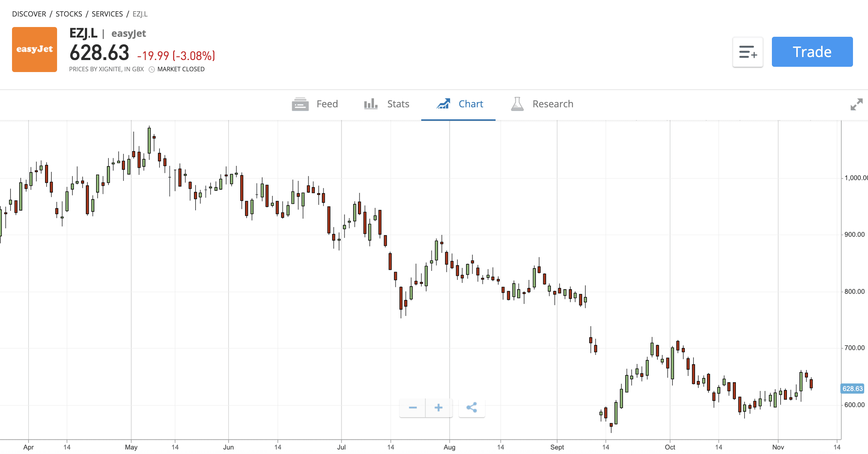Click the Apr date axis label
The width and height of the screenshot is (868, 454).
[29, 447]
